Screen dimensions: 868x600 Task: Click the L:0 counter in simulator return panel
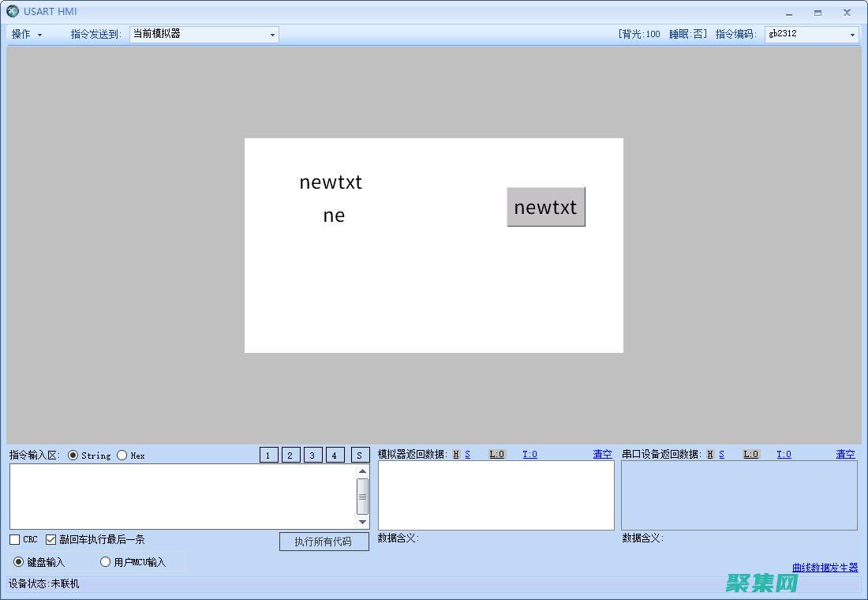click(x=496, y=455)
